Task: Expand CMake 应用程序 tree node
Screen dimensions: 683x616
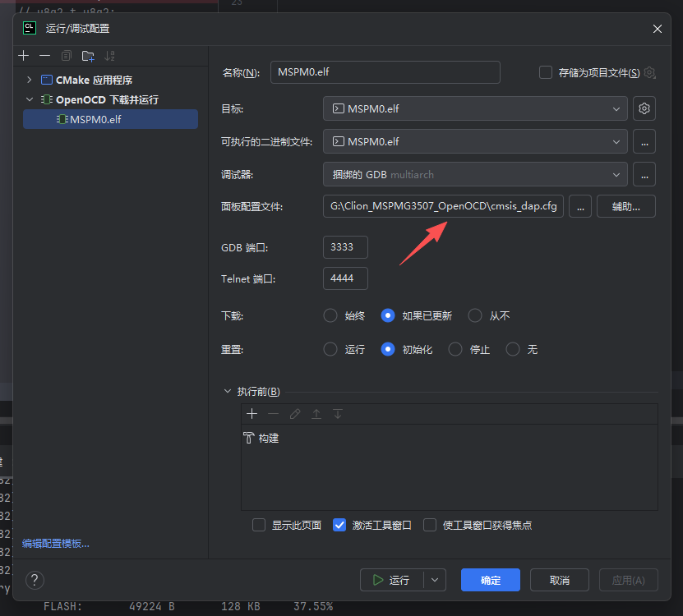Action: click(x=30, y=80)
